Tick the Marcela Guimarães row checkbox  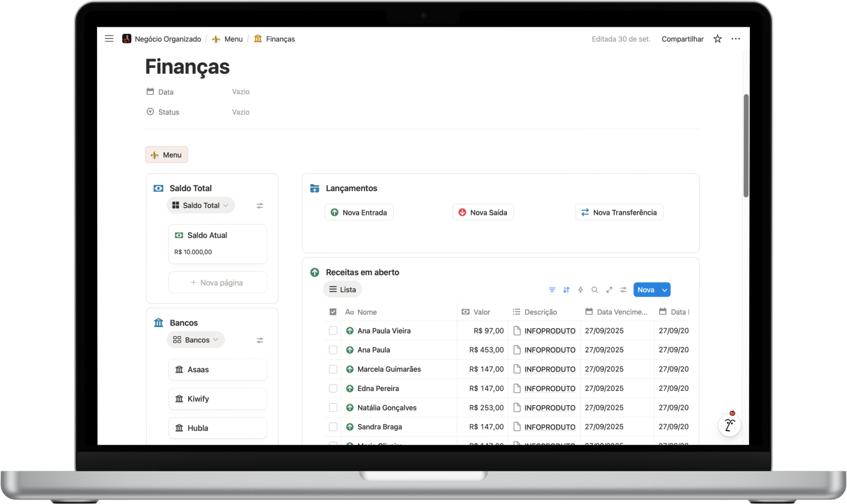(x=333, y=369)
